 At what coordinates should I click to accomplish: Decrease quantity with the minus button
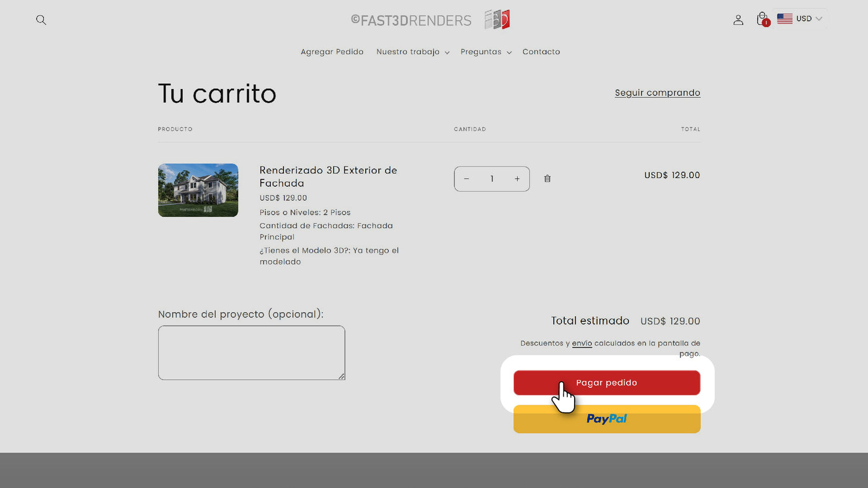point(466,179)
